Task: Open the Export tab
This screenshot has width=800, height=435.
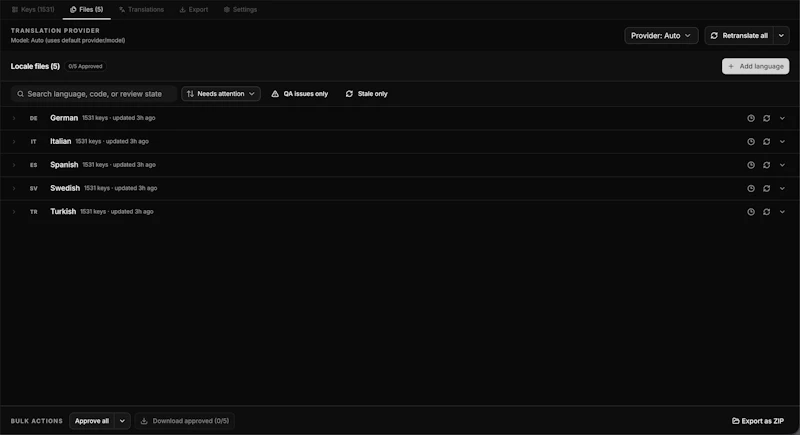Action: click(194, 10)
